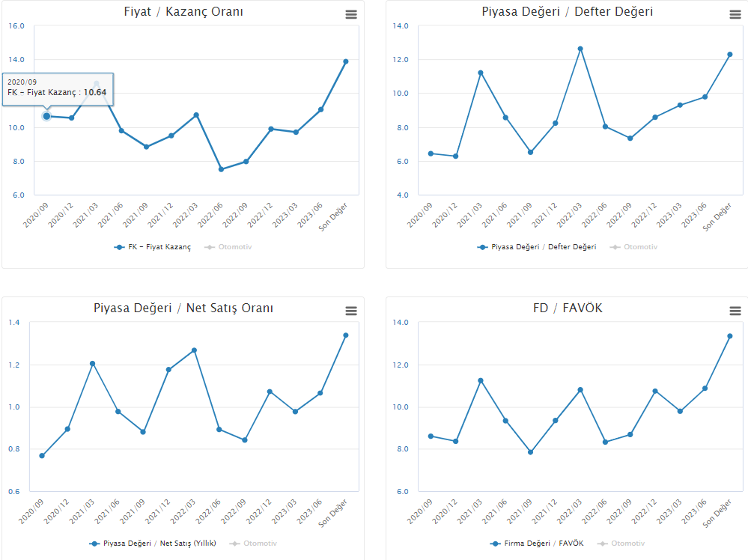Select Son Değer point in Fiyat / Kazanç chart
Screen dimensions: 748x560
[x=345, y=61]
